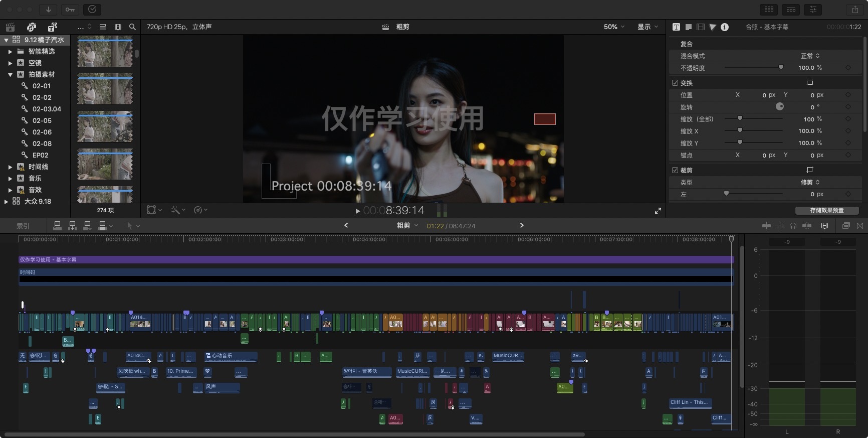This screenshot has height=438, width=868.
Task: Open the 索引 timeline index
Action: pyautogui.click(x=23, y=226)
